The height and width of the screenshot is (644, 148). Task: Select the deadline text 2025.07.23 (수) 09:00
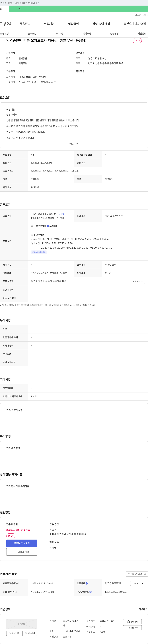(18, 530)
